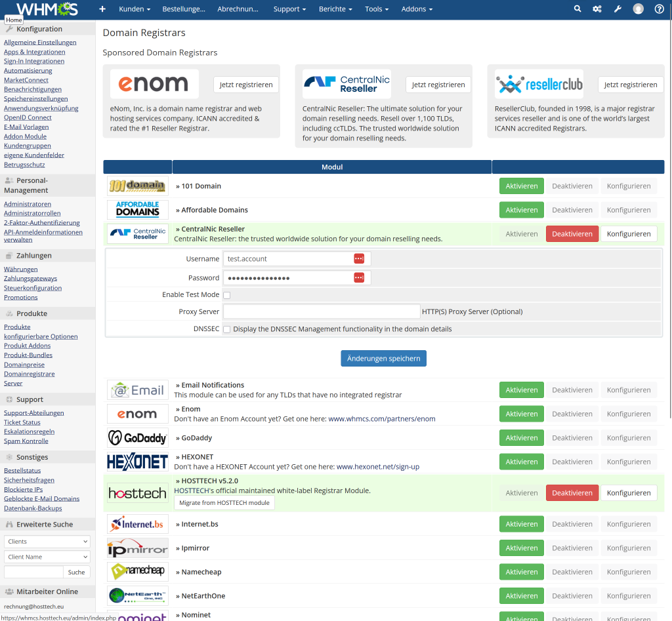Screen dimensions: 672x621
Task: Open the plus quick-add menu
Action: point(102,9)
